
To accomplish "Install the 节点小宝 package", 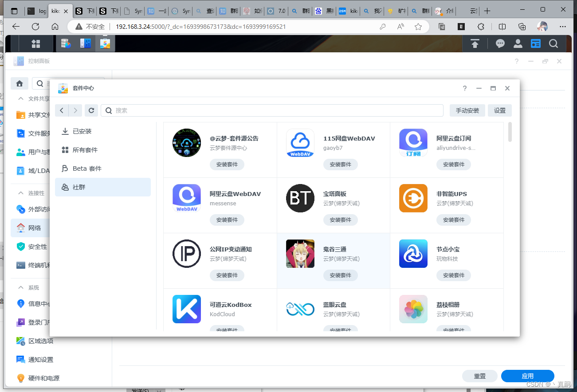I will [454, 275].
